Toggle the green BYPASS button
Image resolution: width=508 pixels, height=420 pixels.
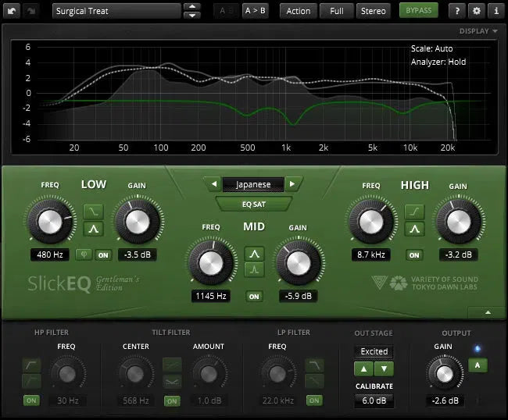click(419, 11)
